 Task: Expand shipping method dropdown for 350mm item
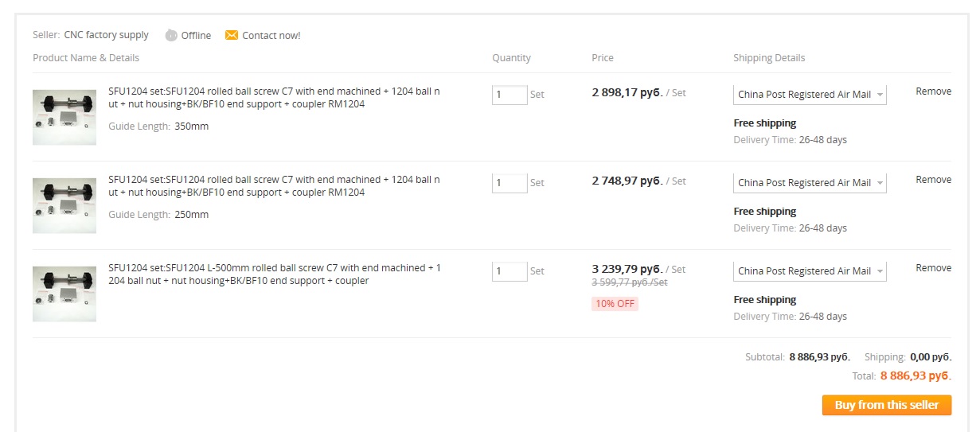[810, 95]
